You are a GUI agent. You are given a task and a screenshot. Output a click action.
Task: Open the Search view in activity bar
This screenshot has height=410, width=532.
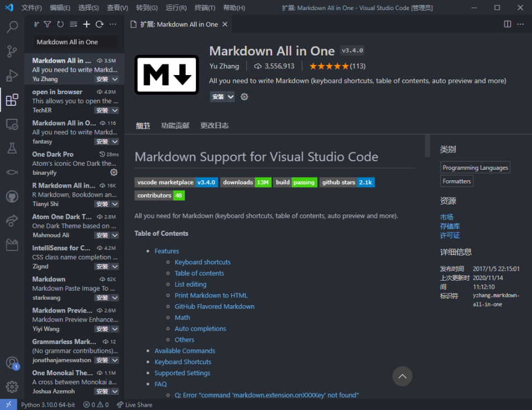coord(12,27)
